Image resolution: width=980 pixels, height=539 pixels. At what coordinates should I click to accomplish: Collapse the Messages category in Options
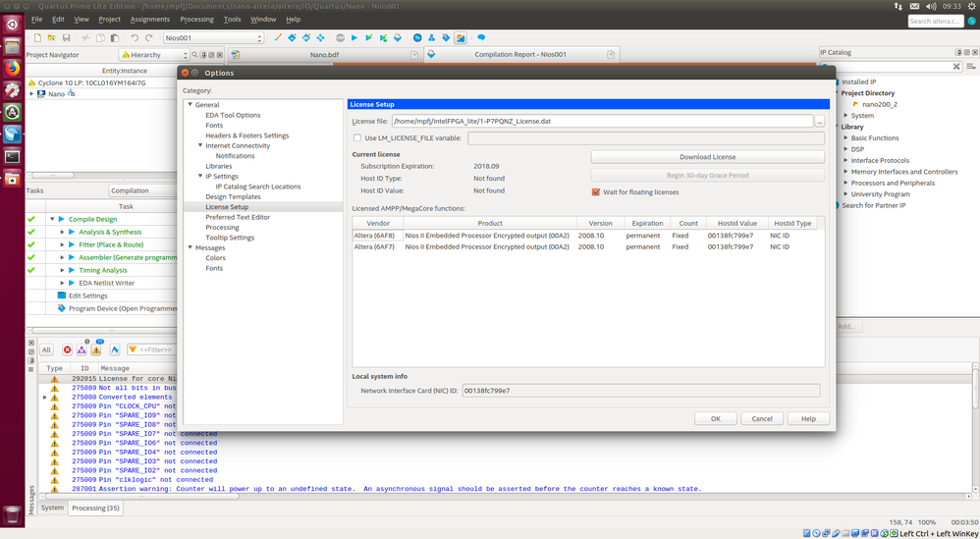pos(191,247)
